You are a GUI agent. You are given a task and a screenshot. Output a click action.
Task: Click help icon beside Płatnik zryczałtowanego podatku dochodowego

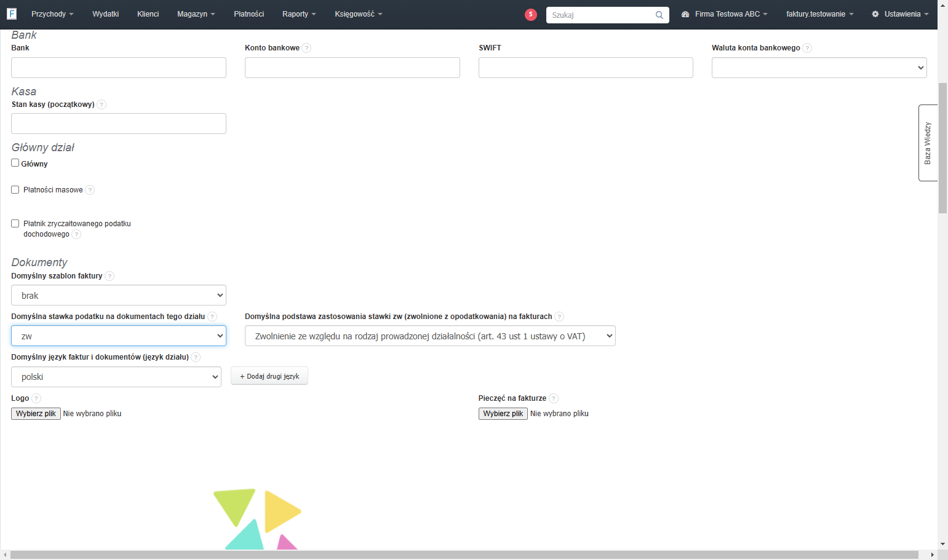coord(76,234)
